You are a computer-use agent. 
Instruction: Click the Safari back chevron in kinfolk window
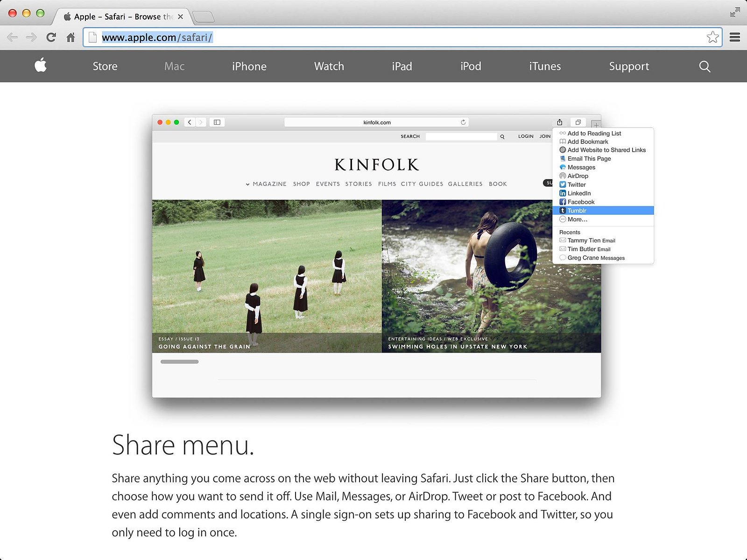click(x=190, y=122)
